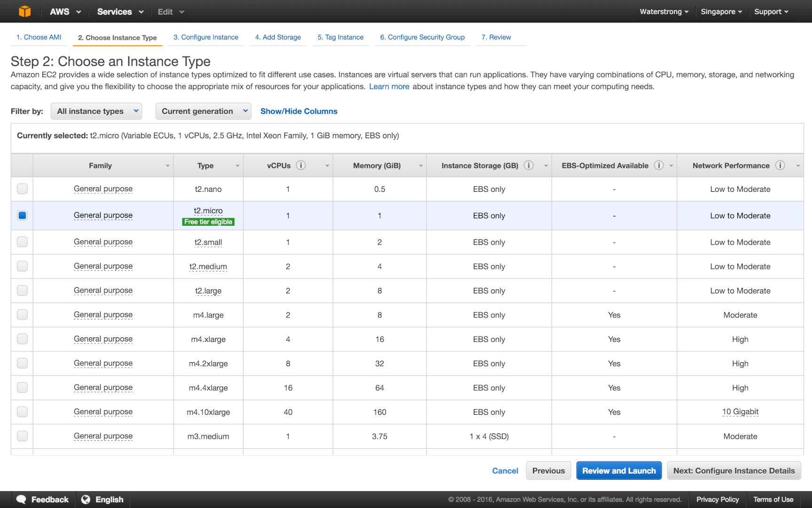Screen dimensions: 812x508
Task: Open the Current generation filter dropdown
Action: point(203,111)
